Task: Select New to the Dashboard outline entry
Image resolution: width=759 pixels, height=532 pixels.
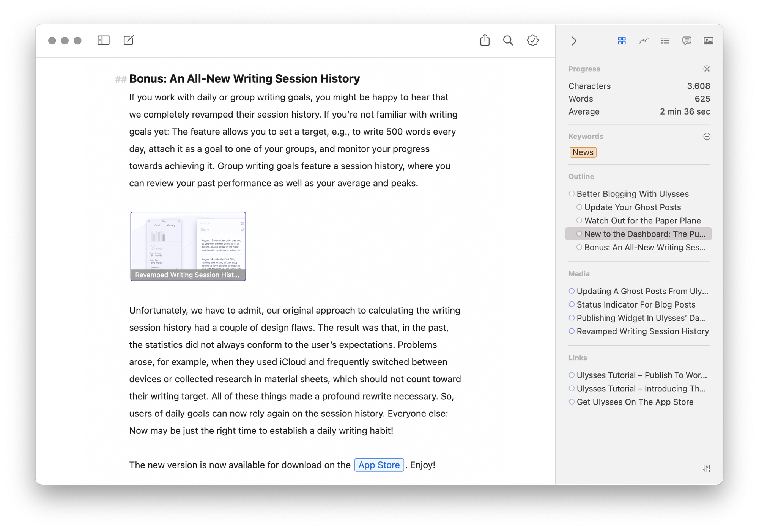Action: pos(638,234)
